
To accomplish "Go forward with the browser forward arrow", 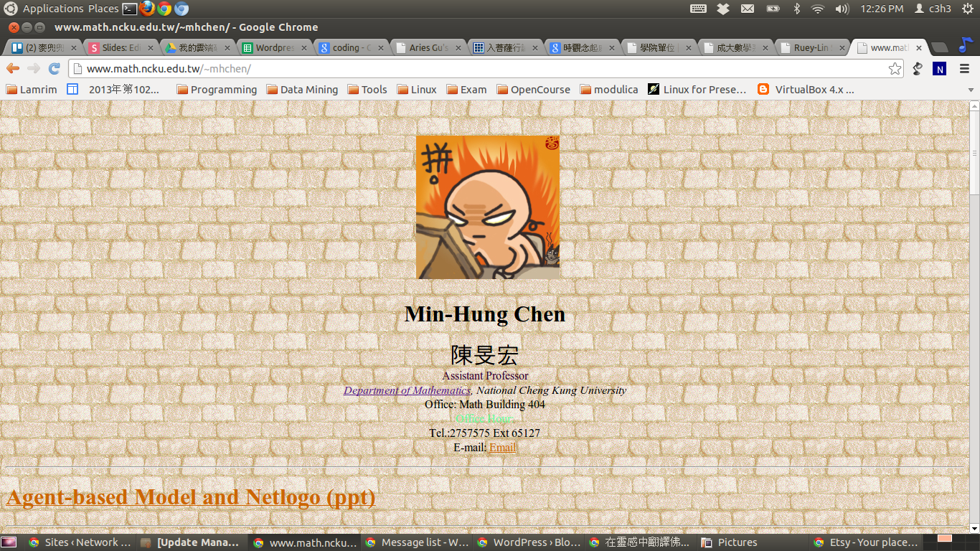I will click(x=34, y=68).
